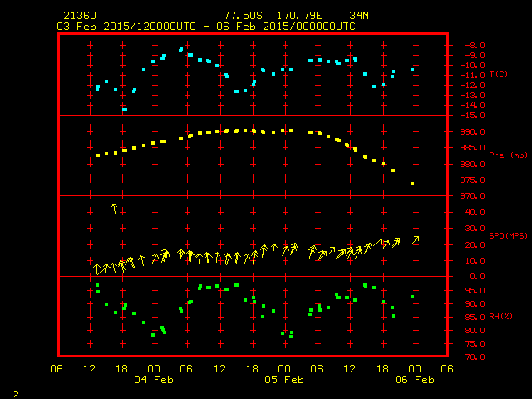Click the last green humidity point at 06 Feb
This screenshot has height=399, width=532.
tap(412, 297)
